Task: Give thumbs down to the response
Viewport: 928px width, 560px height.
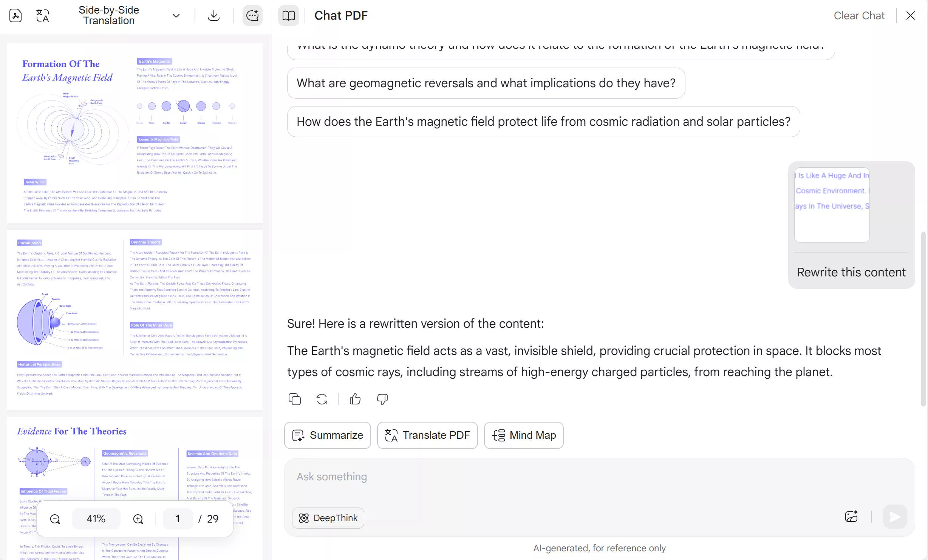Action: [382, 399]
